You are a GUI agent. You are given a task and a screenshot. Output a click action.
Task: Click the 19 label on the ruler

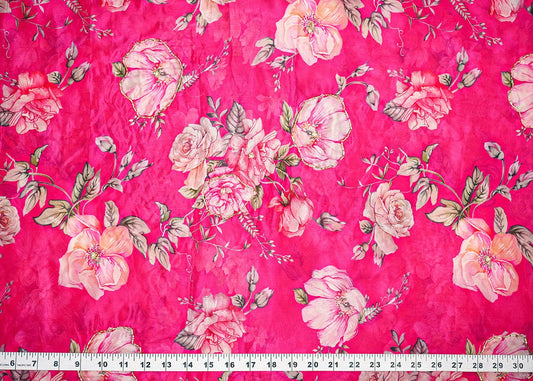(293, 364)
